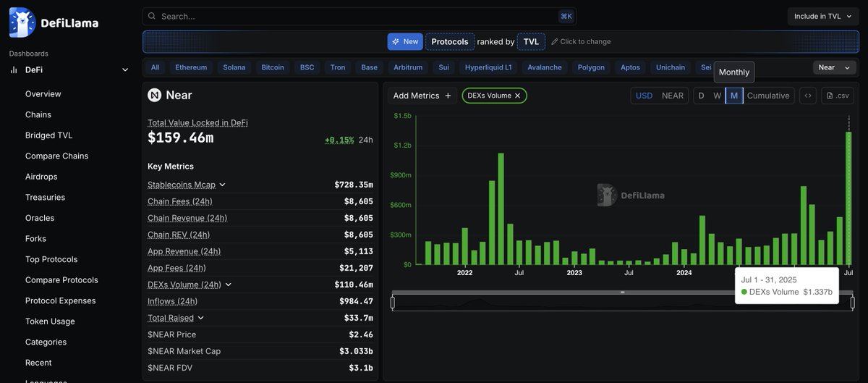Open Top Protocols in the sidebar

tap(51, 259)
